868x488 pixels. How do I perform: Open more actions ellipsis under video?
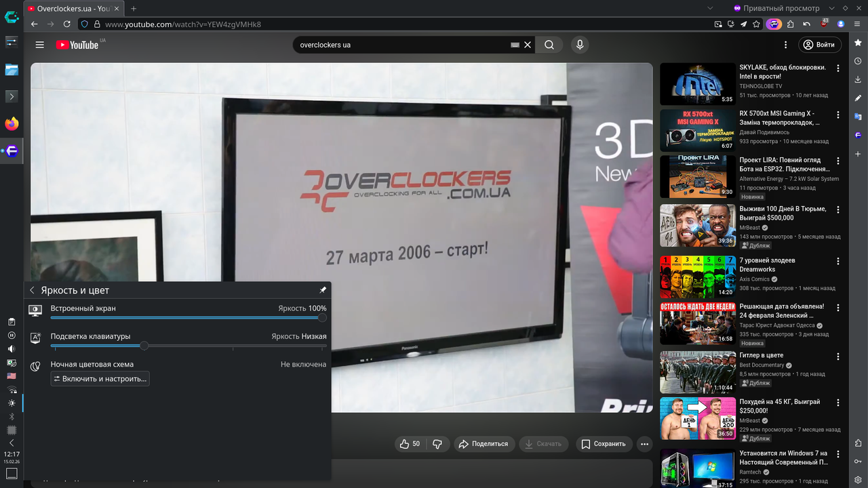click(x=645, y=444)
